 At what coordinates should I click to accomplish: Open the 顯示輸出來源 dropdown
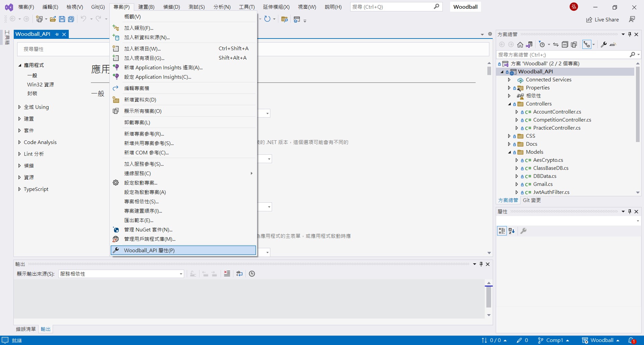(x=121, y=274)
